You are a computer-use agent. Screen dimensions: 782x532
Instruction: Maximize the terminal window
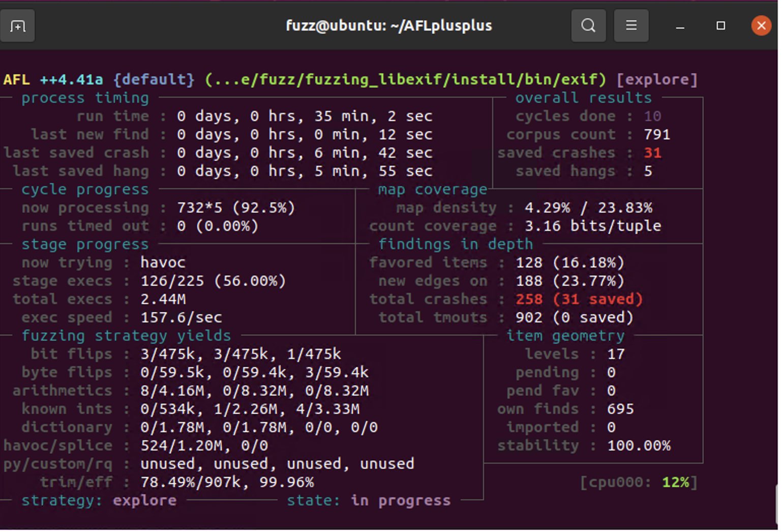pos(720,25)
